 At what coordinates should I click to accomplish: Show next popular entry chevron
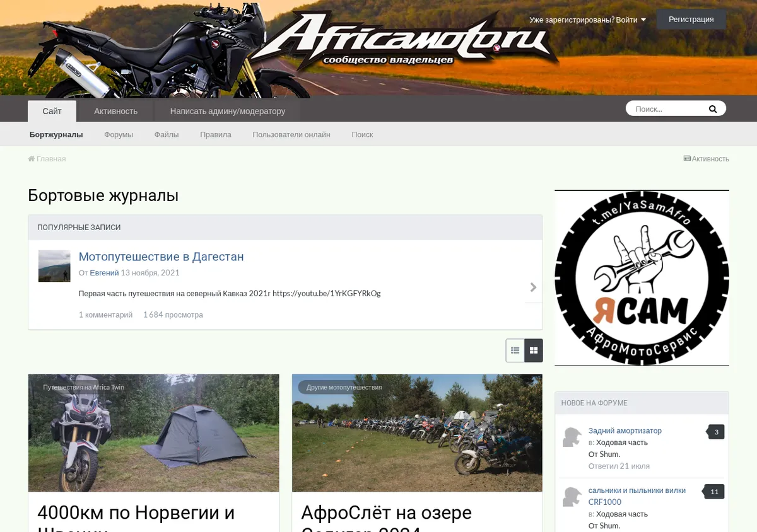pyautogui.click(x=534, y=287)
